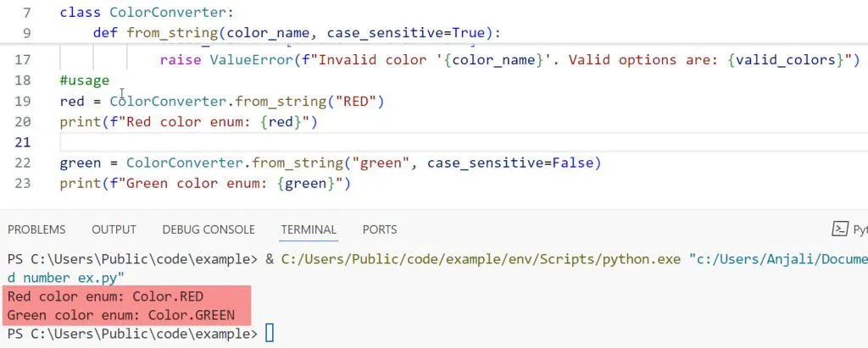Viewport: 868px width, 348px height.
Task: Place cursor on empty line 21
Action: pyautogui.click(x=339, y=142)
